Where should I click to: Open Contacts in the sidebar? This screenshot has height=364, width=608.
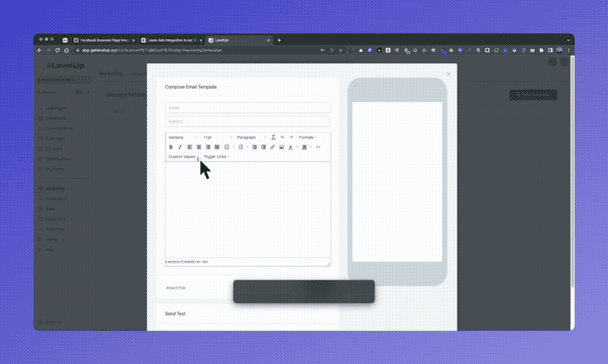point(51,149)
